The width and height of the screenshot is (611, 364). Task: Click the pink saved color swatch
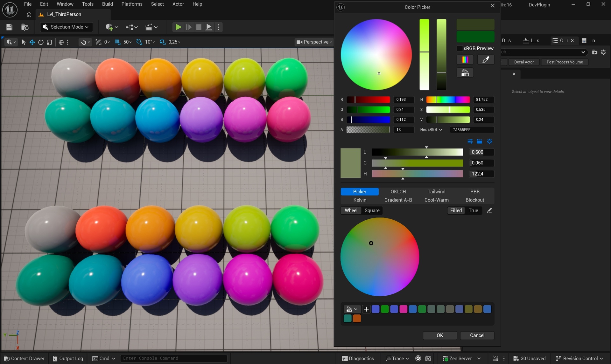point(403,309)
